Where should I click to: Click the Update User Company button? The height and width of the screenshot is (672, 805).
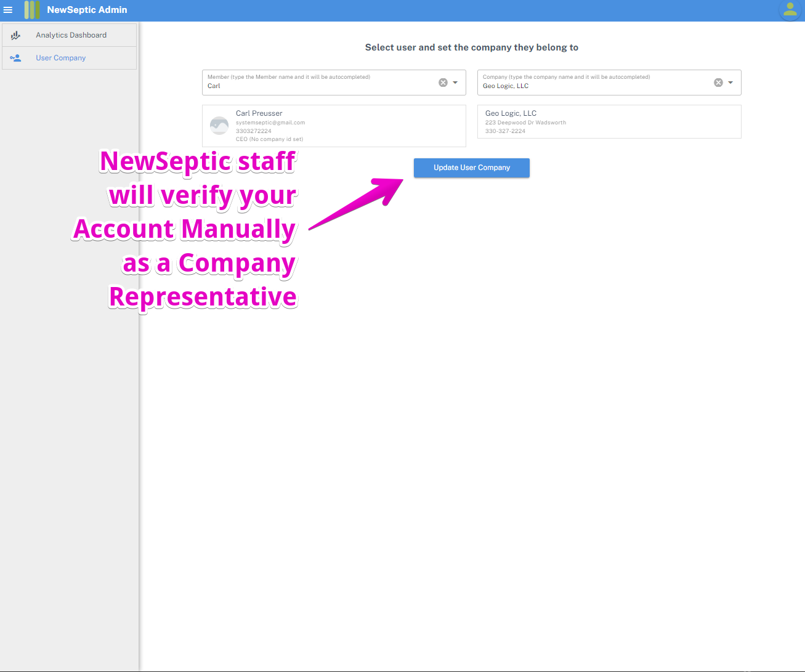(472, 168)
